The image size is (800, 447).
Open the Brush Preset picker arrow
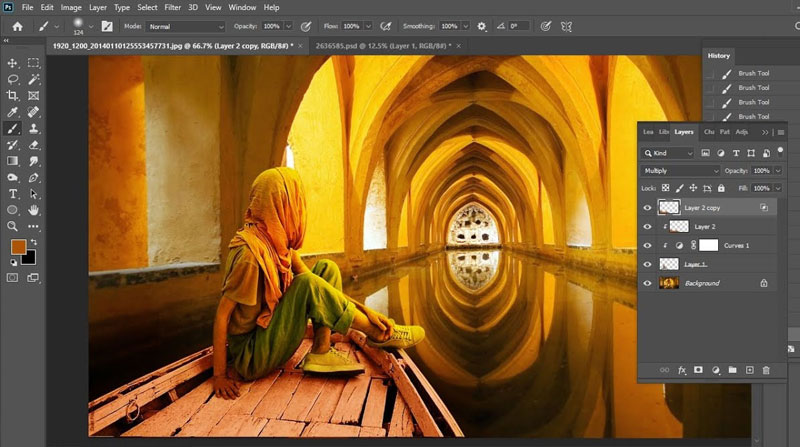(91, 27)
